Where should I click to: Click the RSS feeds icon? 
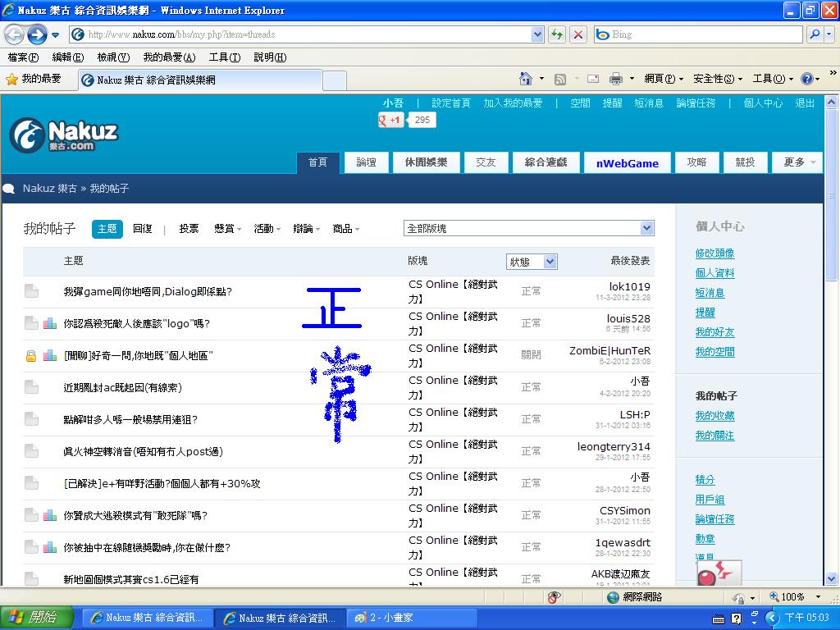pos(560,79)
